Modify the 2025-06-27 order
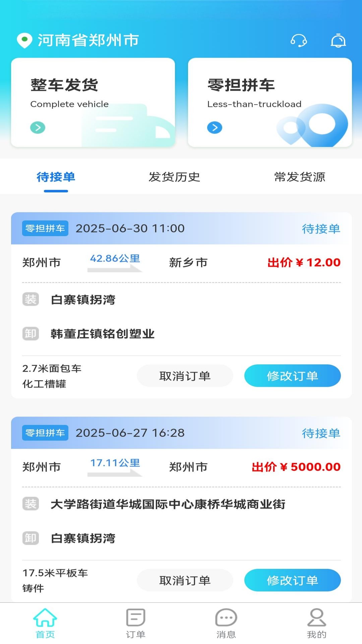 292,580
